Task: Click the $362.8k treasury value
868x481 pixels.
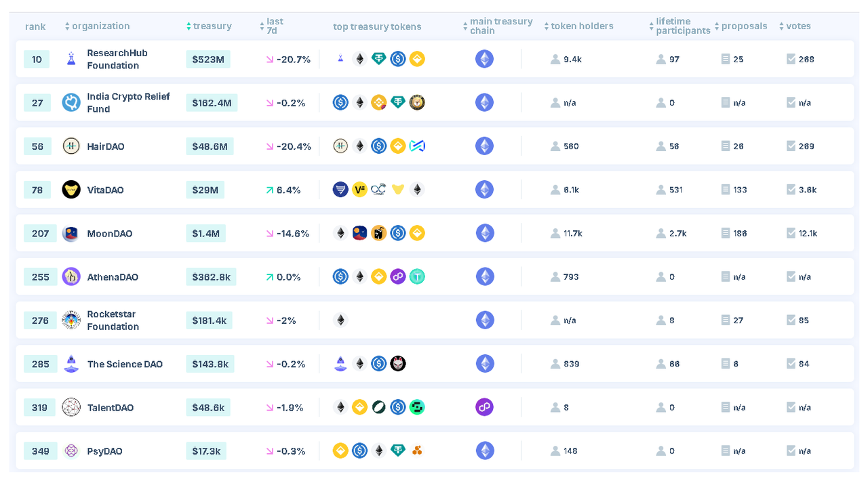Action: [x=211, y=276]
